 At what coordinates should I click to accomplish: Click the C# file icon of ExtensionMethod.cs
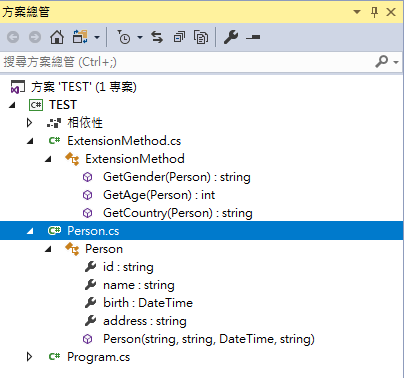54,141
